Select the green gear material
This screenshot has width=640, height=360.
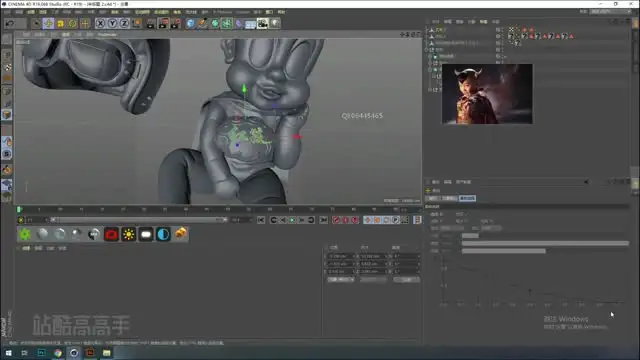point(25,234)
